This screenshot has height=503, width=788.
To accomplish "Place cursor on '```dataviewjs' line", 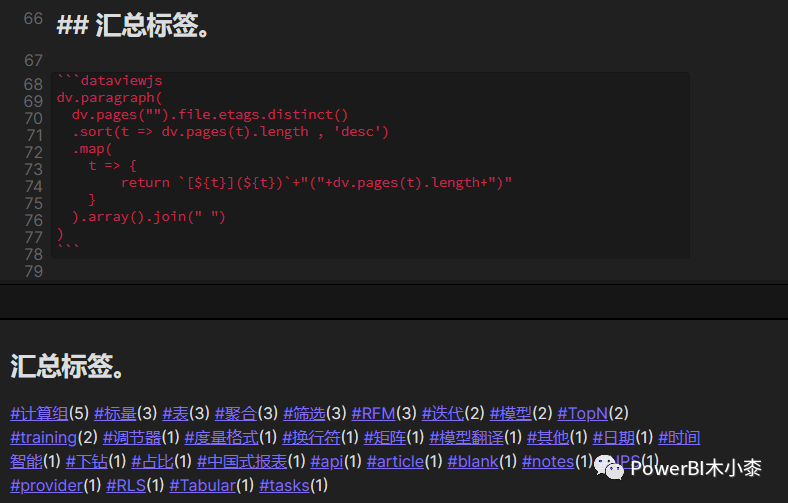I will (x=110, y=80).
